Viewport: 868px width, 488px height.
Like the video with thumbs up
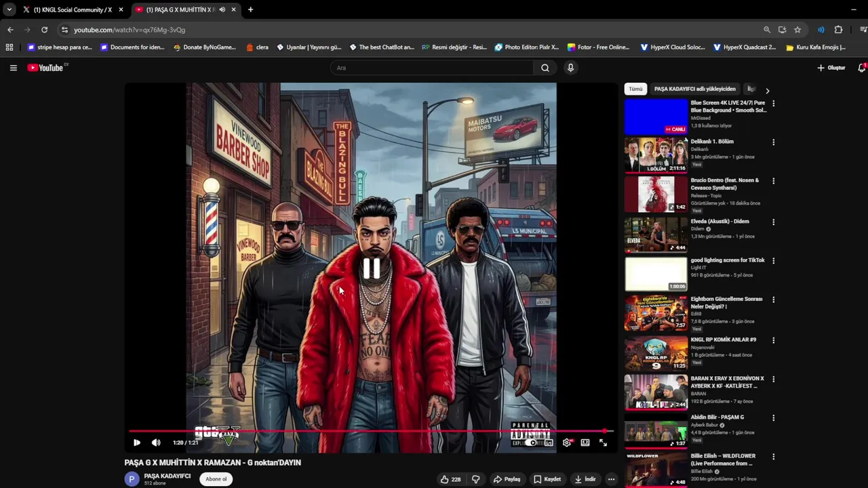[x=451, y=479]
